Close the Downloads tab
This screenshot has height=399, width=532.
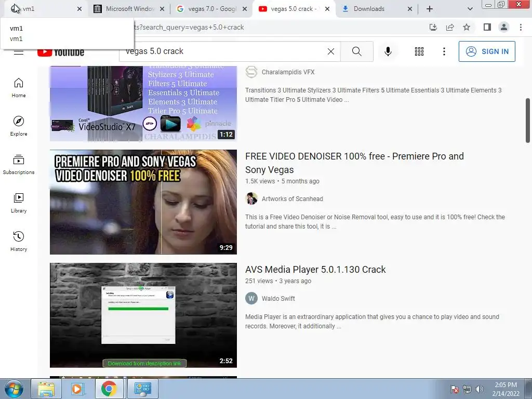[410, 9]
